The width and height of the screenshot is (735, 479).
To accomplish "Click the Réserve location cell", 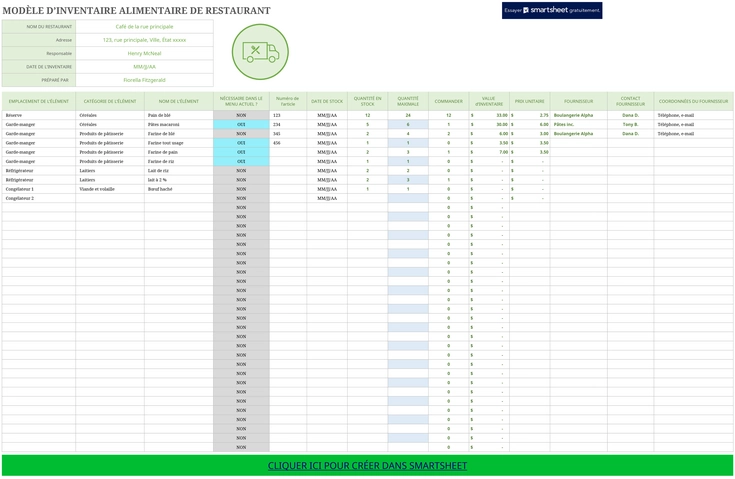I will click(39, 115).
